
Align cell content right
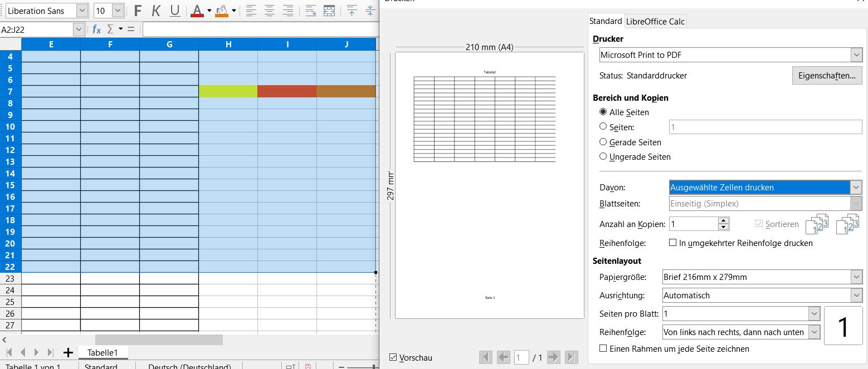(x=288, y=11)
